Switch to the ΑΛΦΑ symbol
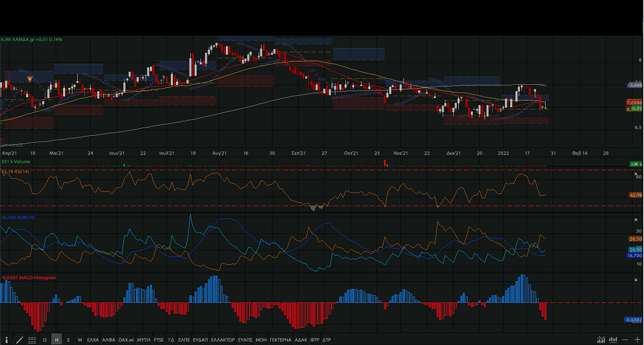Image resolution: width=644 pixels, height=345 pixels. [x=109, y=340]
